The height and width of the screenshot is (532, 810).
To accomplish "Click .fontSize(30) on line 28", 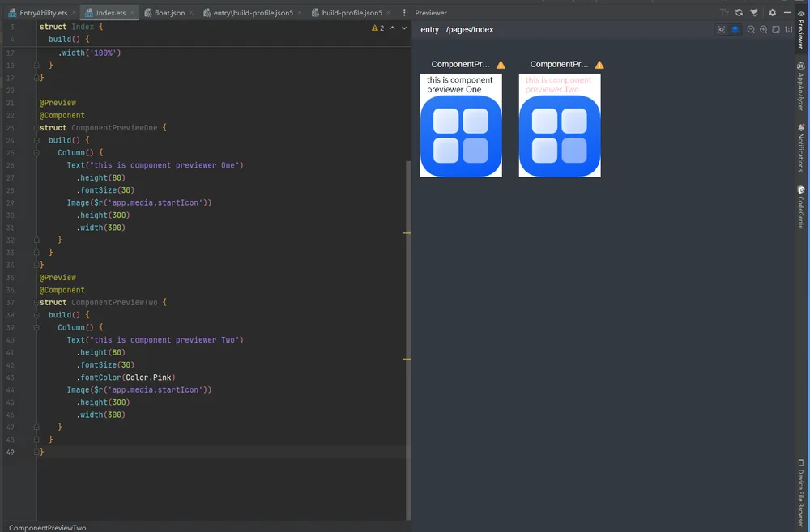I will pos(105,190).
